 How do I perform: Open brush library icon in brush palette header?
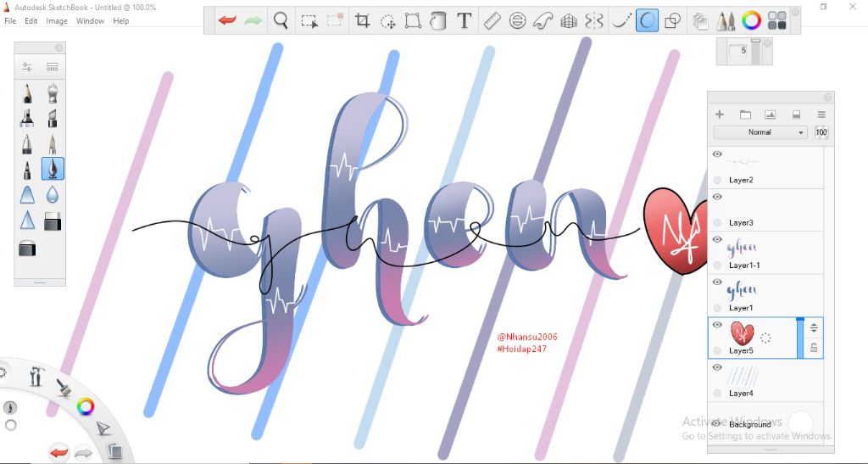53,67
